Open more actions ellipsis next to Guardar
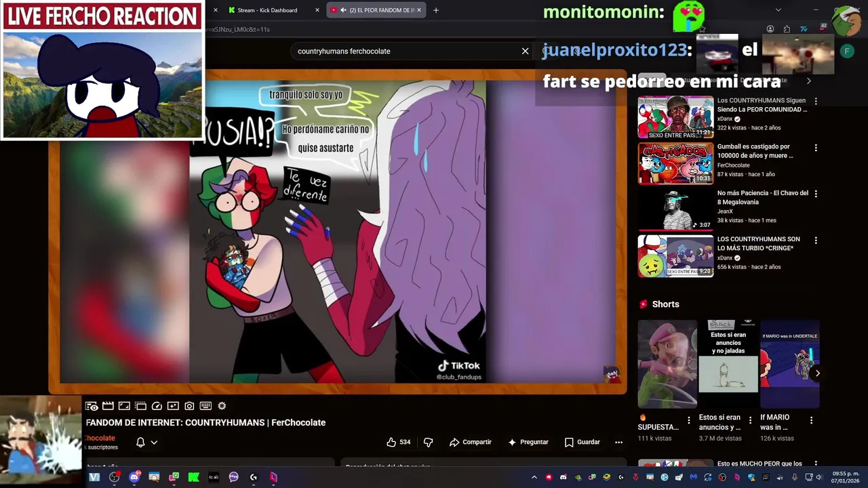Image resolution: width=868 pixels, height=488 pixels. (x=618, y=442)
